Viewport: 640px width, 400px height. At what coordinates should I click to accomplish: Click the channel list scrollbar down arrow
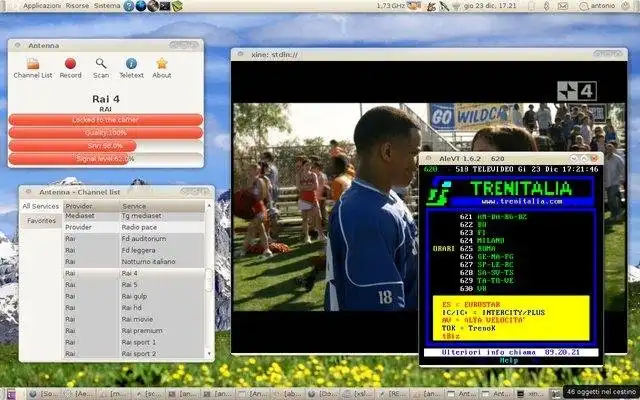pyautogui.click(x=209, y=354)
